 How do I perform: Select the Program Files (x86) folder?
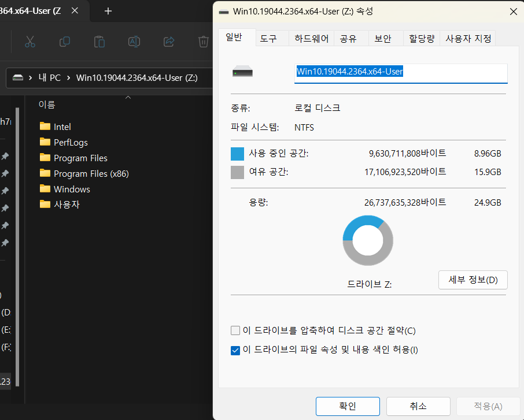pos(84,174)
